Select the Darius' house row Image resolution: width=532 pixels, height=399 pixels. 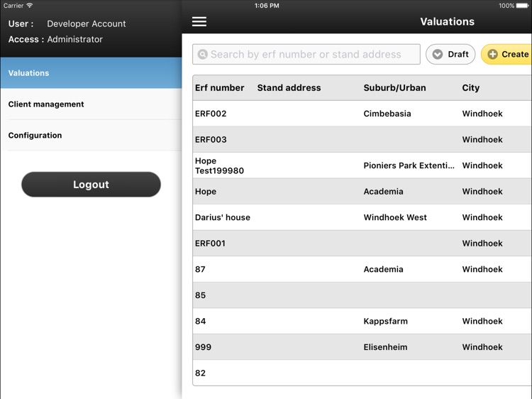(x=362, y=217)
